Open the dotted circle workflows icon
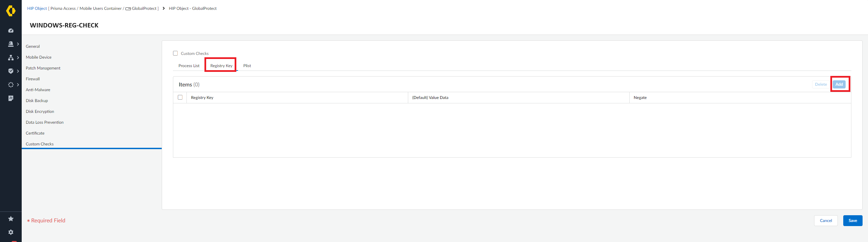This screenshot has width=868, height=242. pos(11,85)
